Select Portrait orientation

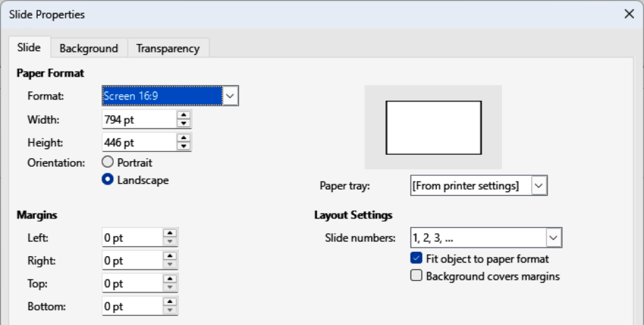pyautogui.click(x=109, y=162)
